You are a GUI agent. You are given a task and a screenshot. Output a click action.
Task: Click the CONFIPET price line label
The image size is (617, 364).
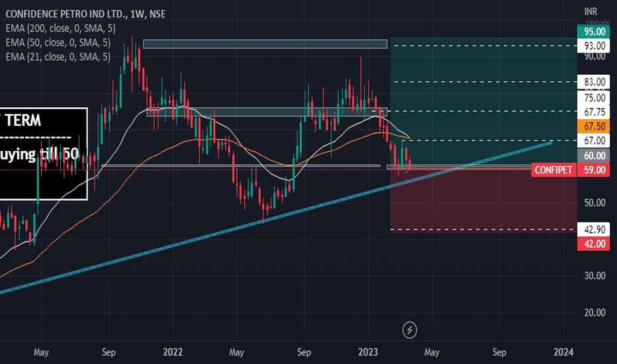point(553,170)
